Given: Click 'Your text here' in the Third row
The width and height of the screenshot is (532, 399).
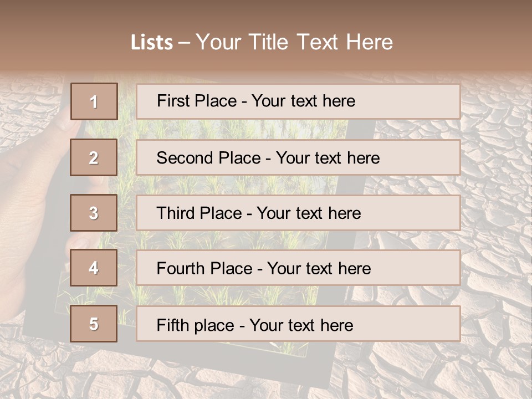Looking at the screenshot, I should 309,213.
